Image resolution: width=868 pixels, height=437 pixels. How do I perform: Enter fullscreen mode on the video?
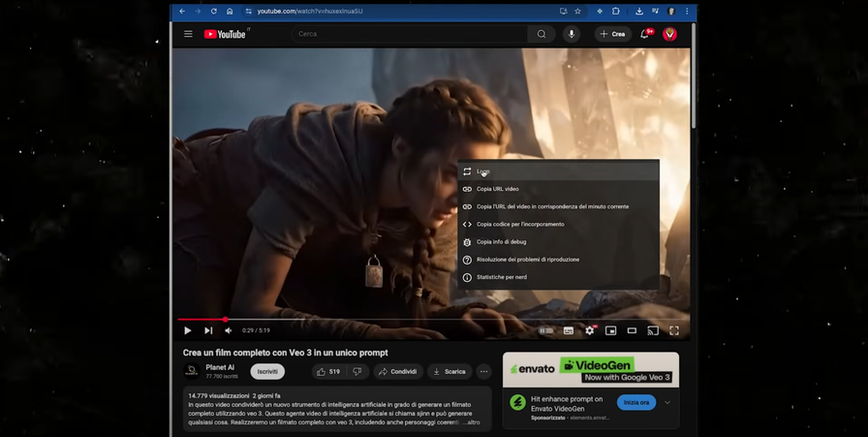[x=674, y=330]
